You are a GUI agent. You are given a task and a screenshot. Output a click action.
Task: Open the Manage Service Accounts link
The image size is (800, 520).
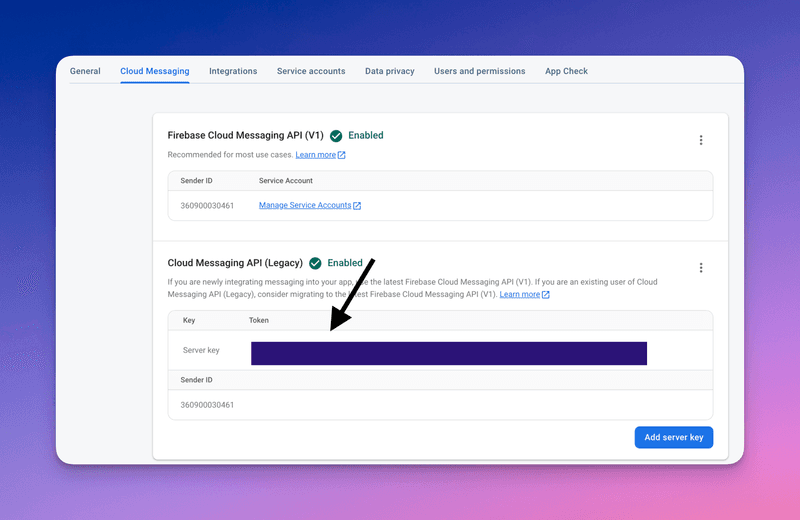[x=305, y=205]
